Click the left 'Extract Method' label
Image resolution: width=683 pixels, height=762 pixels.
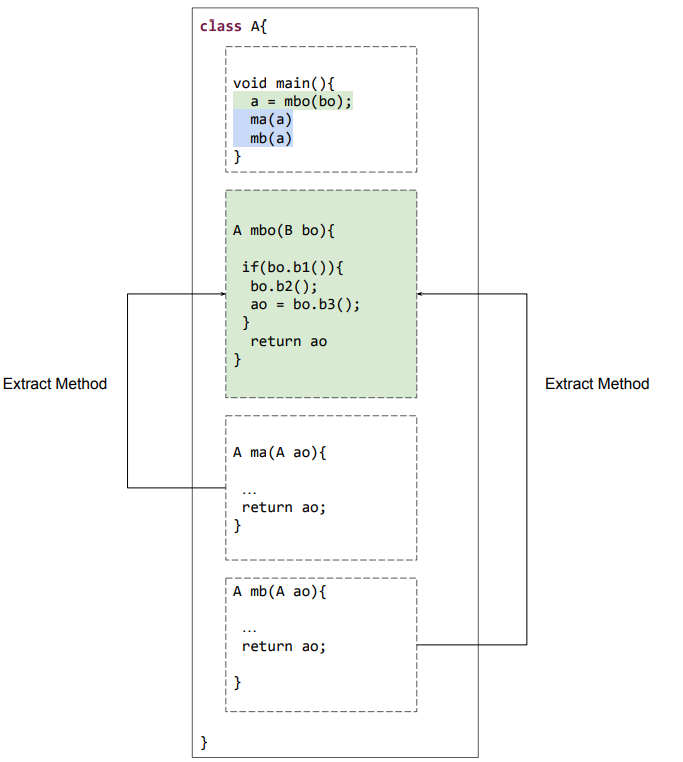pos(55,384)
